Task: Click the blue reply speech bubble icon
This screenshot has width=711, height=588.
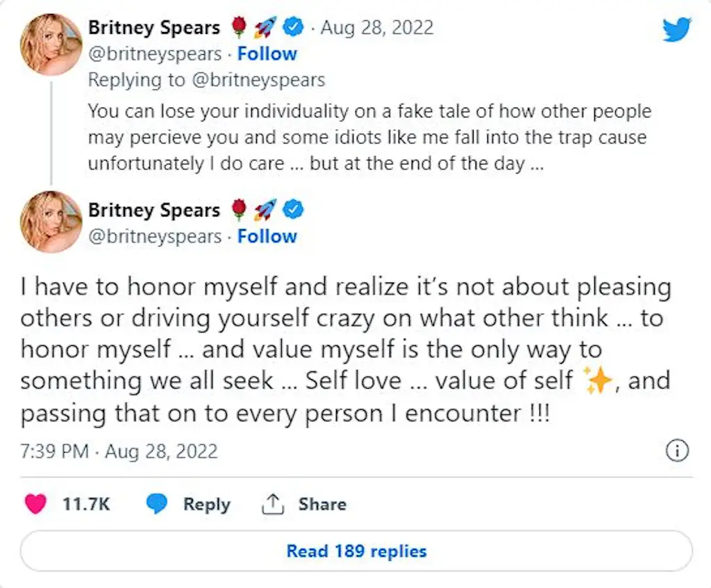Action: [158, 504]
